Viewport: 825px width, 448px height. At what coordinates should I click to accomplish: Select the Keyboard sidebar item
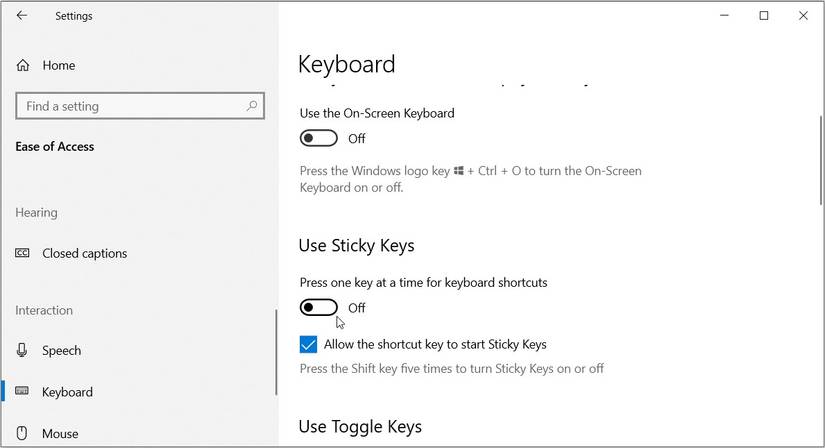coord(67,392)
